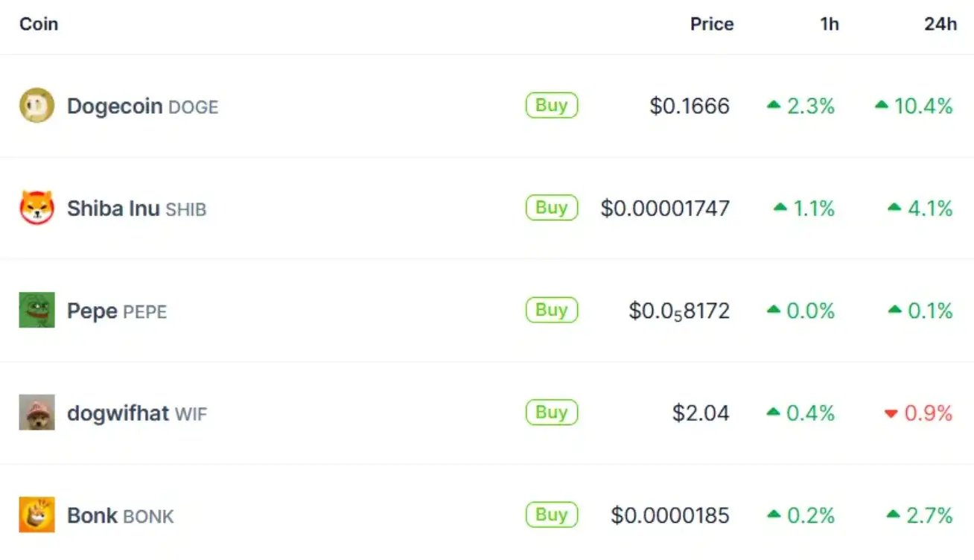
Task: Sort table by the Coin column header
Action: pyautogui.click(x=39, y=24)
